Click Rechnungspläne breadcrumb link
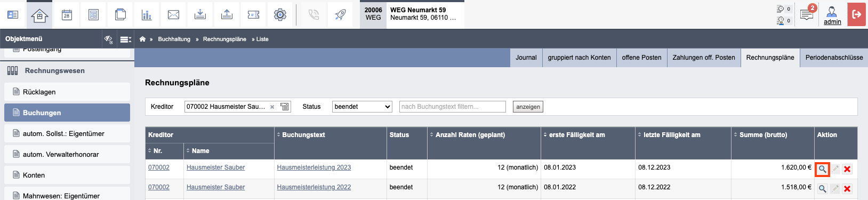The height and width of the screenshot is (200, 868). click(x=224, y=39)
